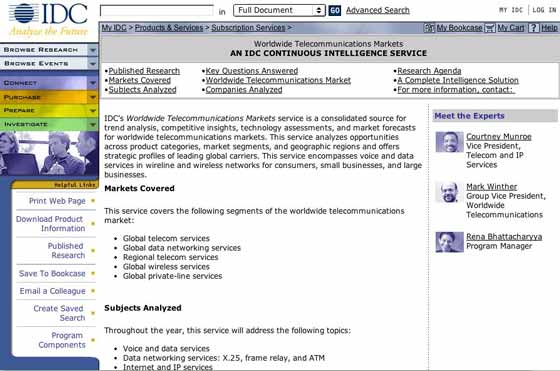
Task: Open For more information, contact link
Action: click(456, 90)
